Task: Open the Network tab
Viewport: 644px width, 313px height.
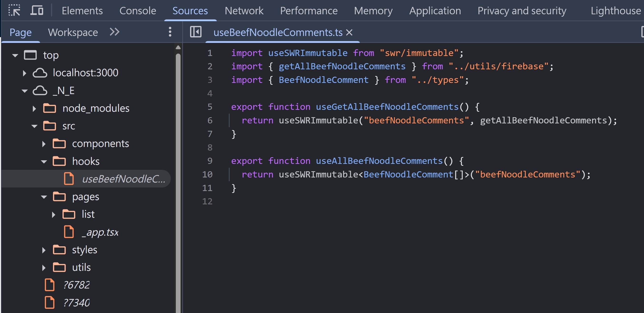Action: coord(244,11)
